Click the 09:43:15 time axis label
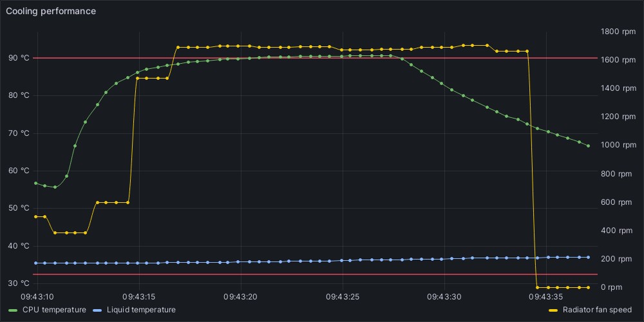 [139, 297]
